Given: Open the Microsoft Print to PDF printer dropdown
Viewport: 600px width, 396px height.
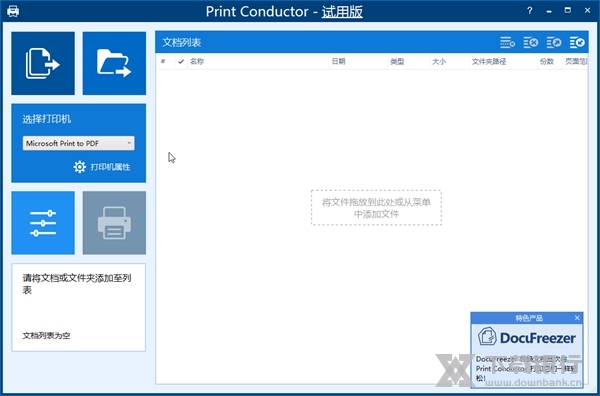Looking at the screenshot, I should (78, 143).
